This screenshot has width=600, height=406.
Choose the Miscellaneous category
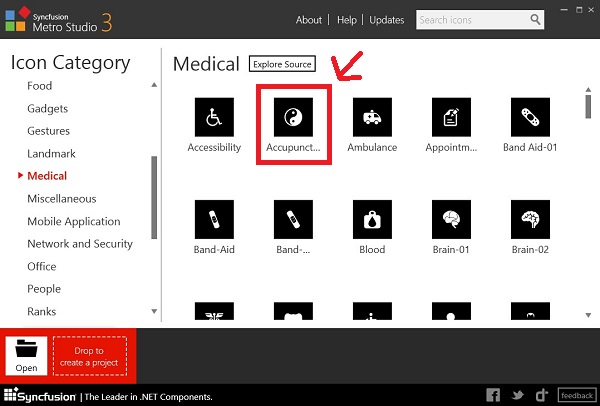click(62, 199)
